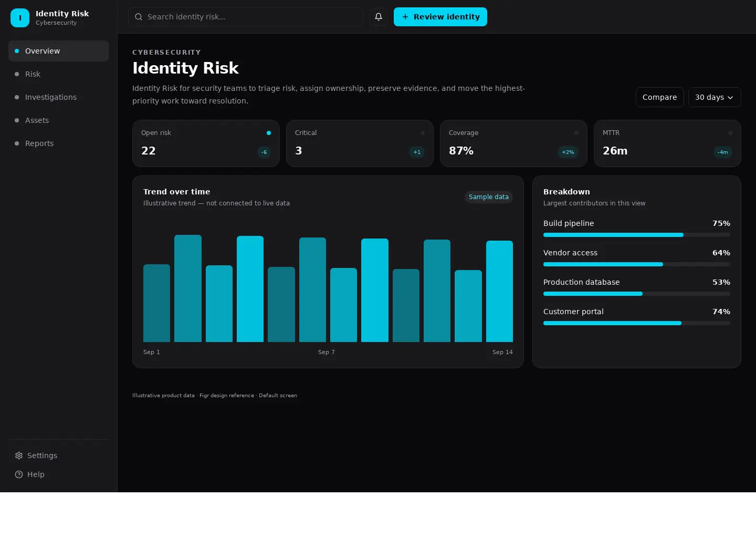Viewport: 756px width, 538px height.
Task: Click the Settings gear icon
Action: pos(19,456)
